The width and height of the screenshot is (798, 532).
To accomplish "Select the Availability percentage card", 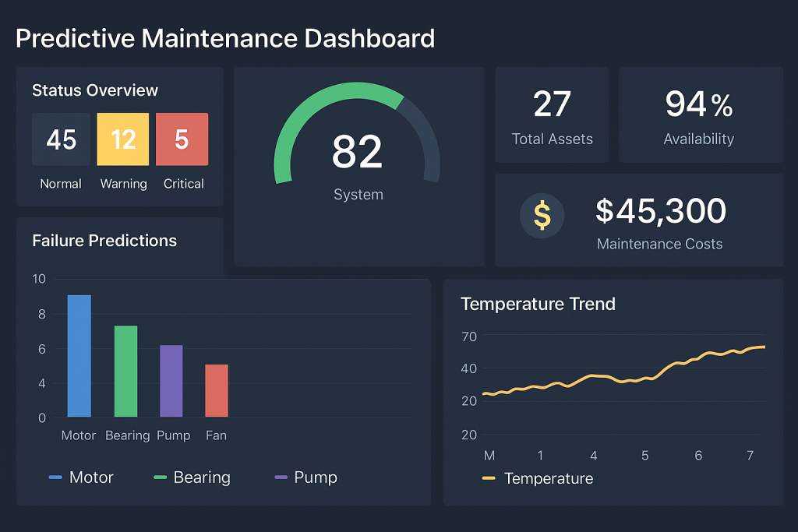I will tap(699, 115).
